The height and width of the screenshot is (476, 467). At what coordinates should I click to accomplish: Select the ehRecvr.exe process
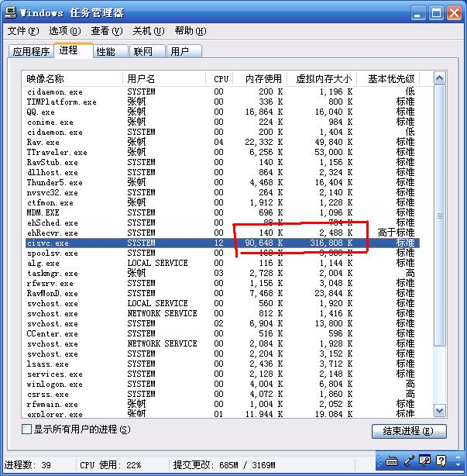tap(222, 233)
